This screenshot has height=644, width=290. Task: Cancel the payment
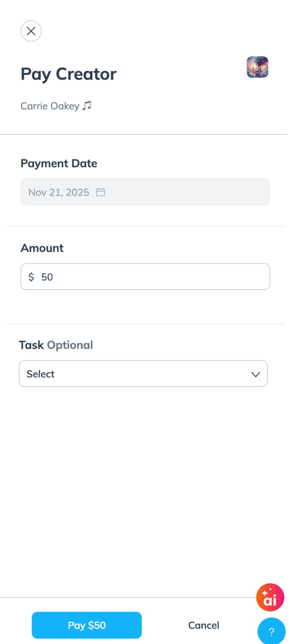(204, 625)
